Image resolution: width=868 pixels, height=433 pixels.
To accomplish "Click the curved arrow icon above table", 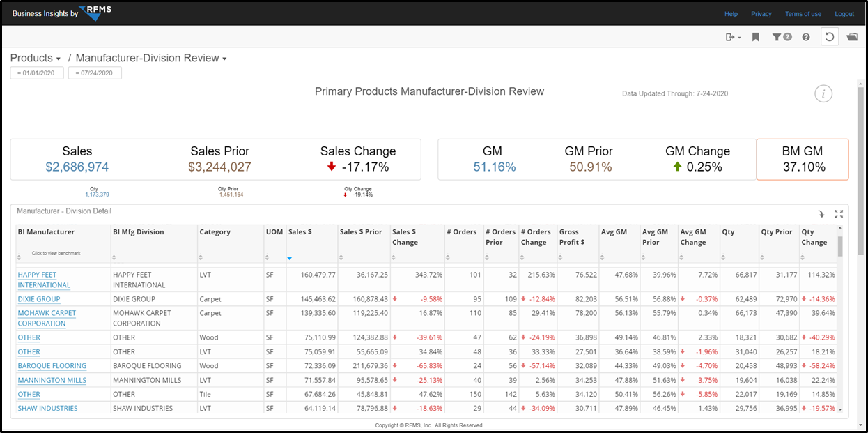I will 823,214.
